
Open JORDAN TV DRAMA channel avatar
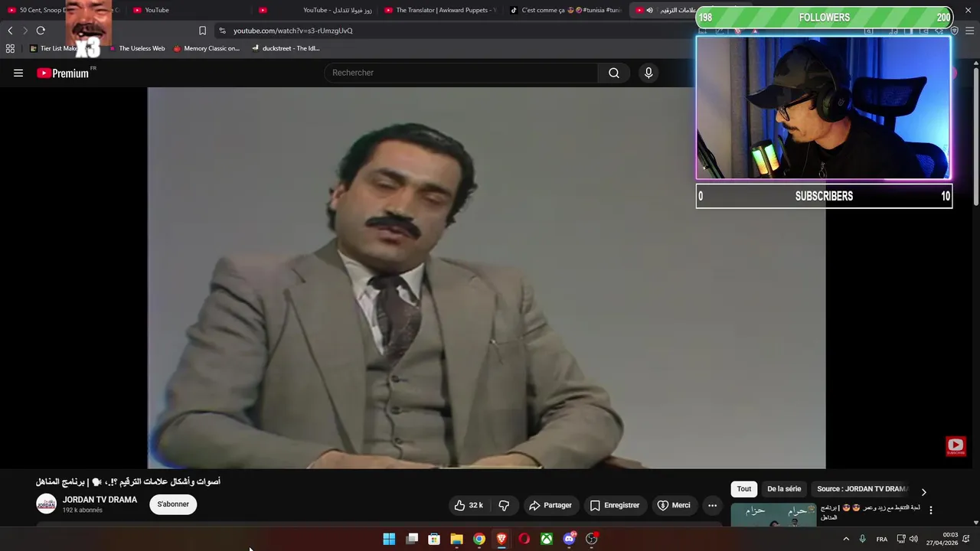[x=47, y=504]
